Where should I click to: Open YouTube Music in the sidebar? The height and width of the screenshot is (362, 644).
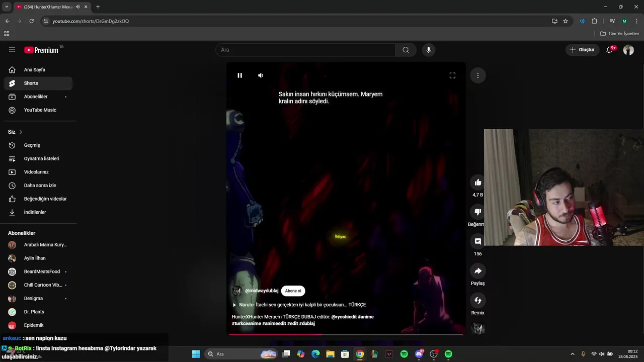(38, 110)
